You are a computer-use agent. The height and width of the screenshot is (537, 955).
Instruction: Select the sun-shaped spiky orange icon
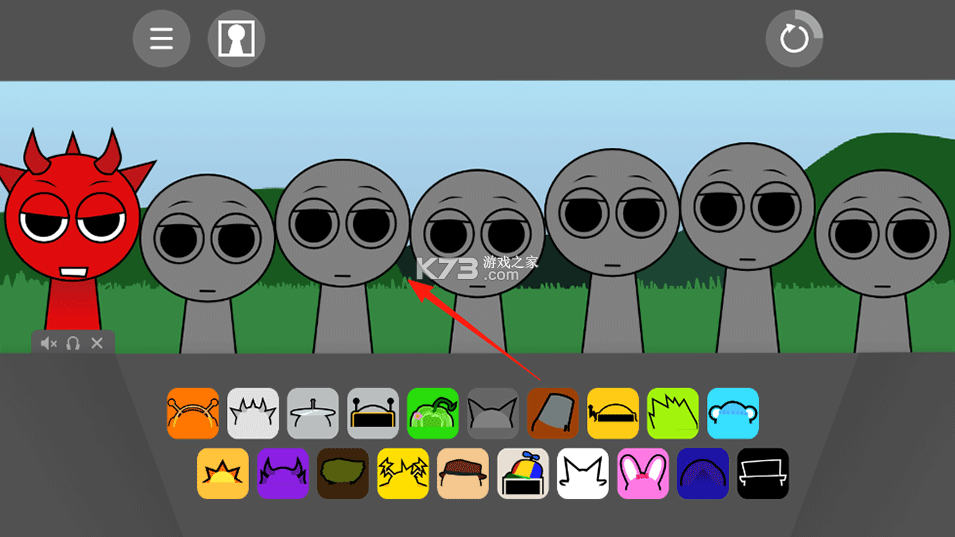pyautogui.click(x=223, y=473)
